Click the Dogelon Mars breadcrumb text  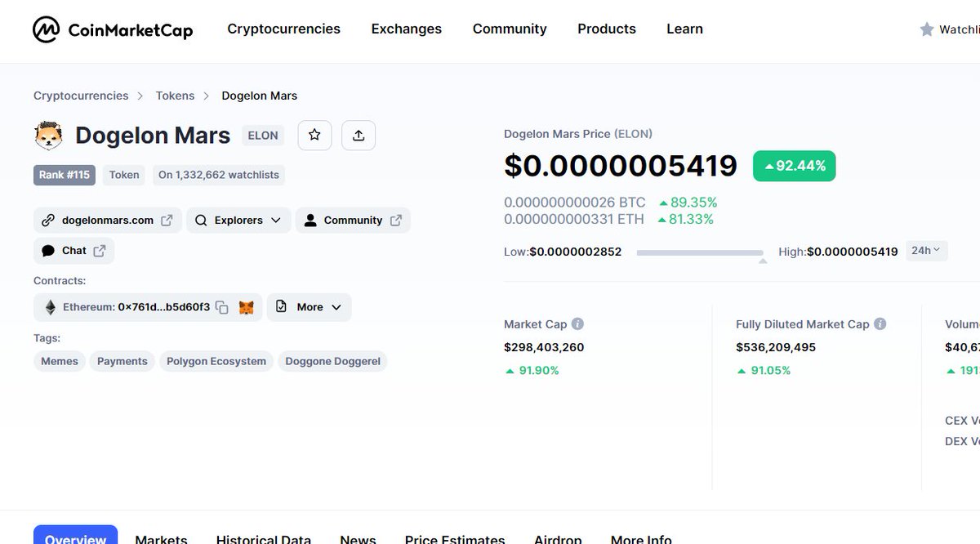pyautogui.click(x=260, y=96)
